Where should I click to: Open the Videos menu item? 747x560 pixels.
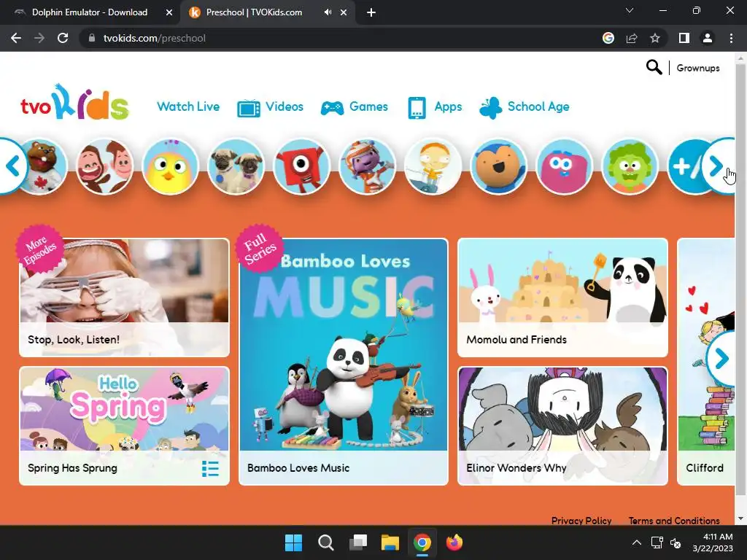(285, 106)
